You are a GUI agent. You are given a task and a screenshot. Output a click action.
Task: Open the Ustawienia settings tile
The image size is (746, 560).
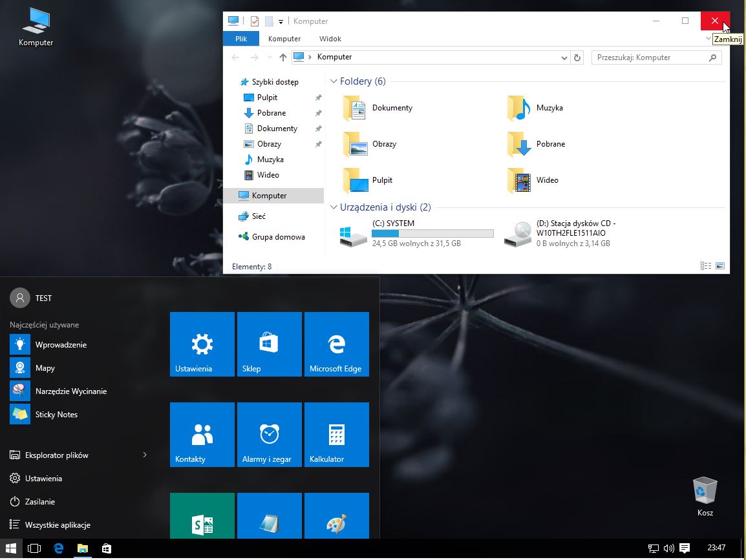(202, 344)
